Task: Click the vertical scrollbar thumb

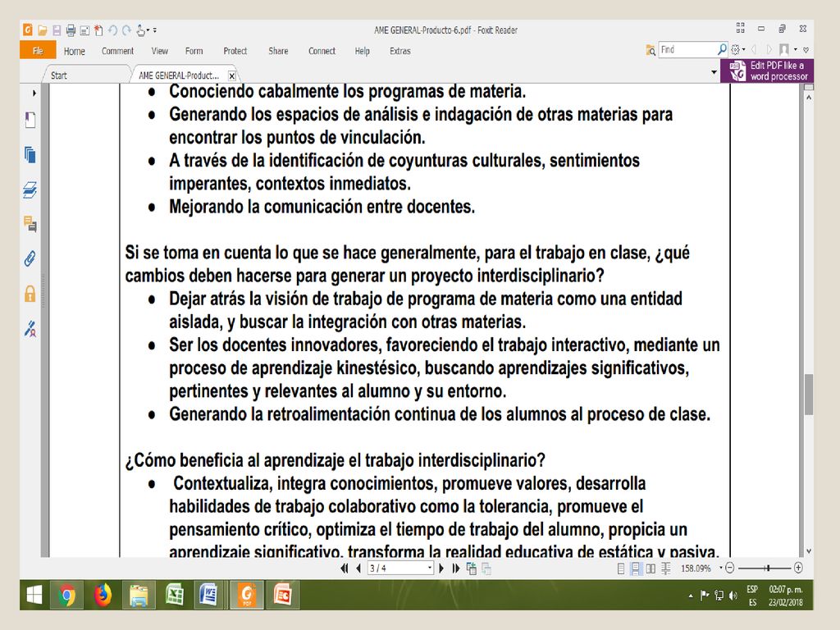Action: tap(809, 394)
